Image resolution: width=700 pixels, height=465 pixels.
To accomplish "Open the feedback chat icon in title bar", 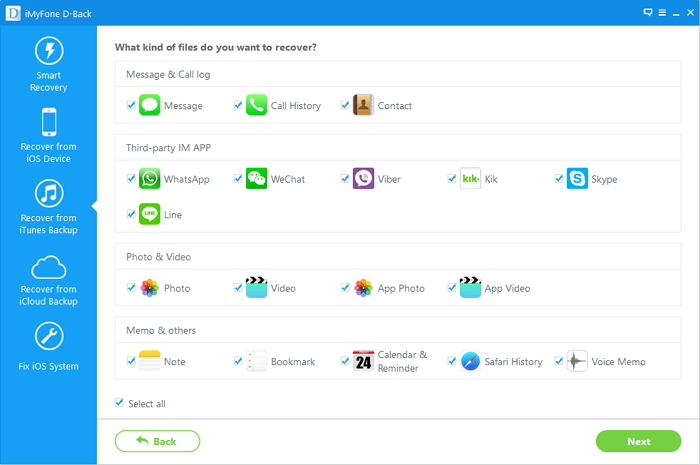I will 648,12.
